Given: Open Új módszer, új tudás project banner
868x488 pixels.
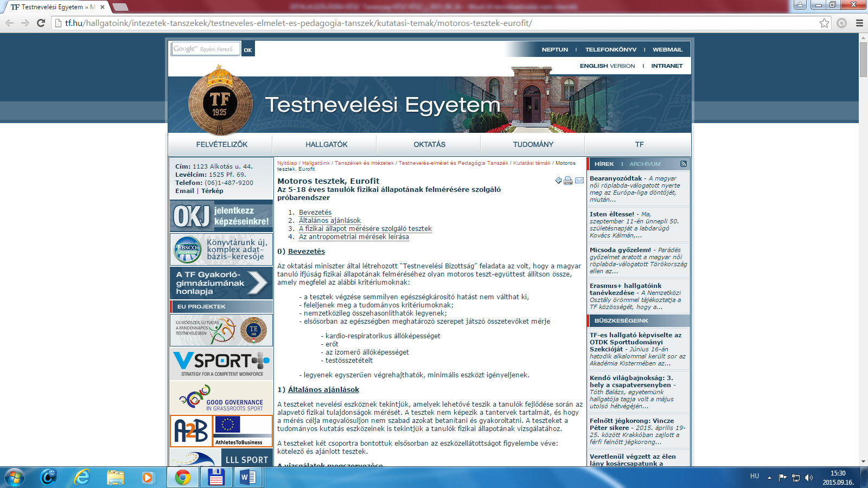Looking at the screenshot, I should (x=221, y=330).
